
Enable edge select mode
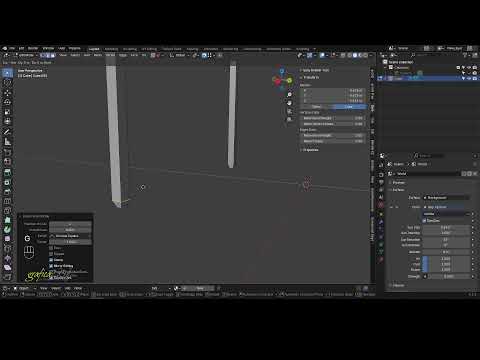pyautogui.click(x=47, y=55)
